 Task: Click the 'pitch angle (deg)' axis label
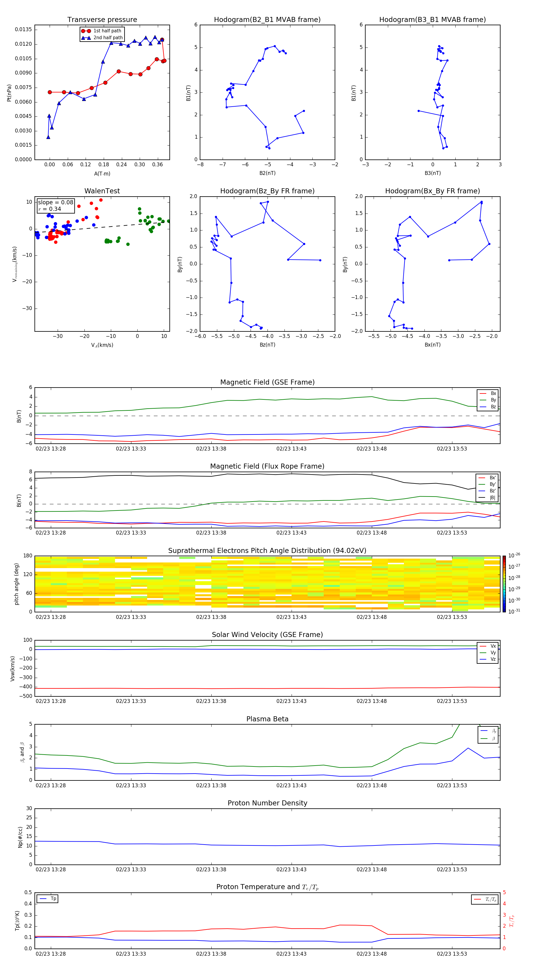[x=17, y=584]
